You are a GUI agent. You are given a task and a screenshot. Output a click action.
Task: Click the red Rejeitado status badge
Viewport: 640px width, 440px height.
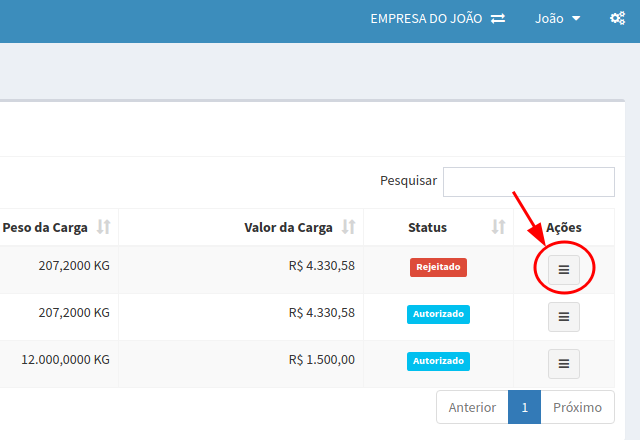click(438, 267)
